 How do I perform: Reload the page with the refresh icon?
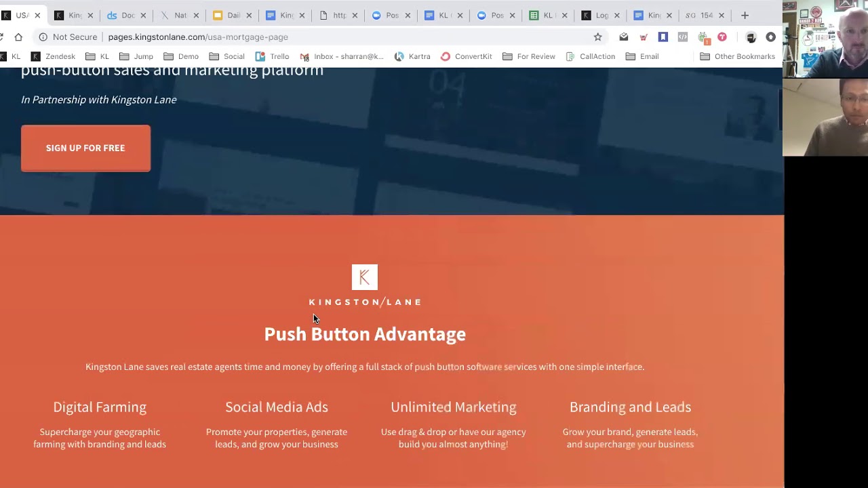2,37
